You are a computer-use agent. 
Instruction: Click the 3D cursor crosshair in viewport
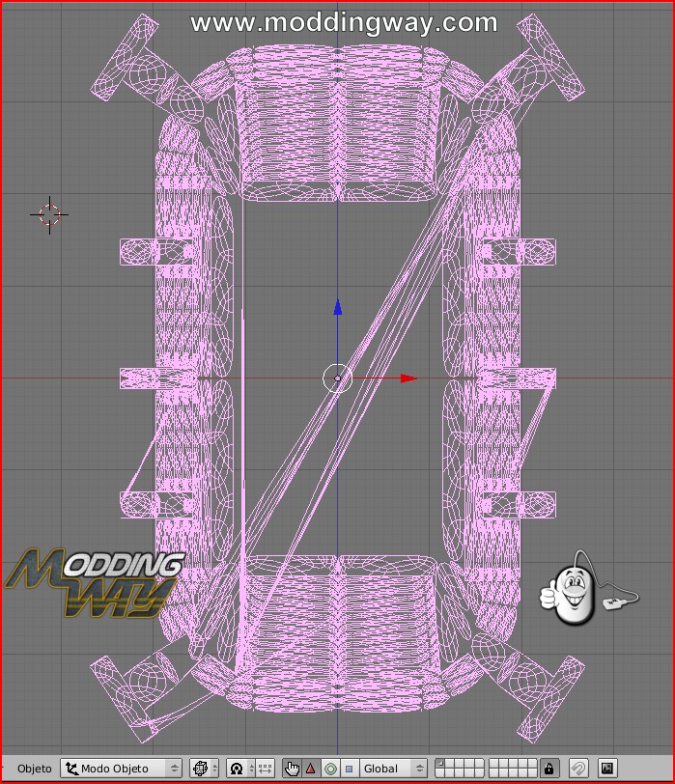pos(50,214)
